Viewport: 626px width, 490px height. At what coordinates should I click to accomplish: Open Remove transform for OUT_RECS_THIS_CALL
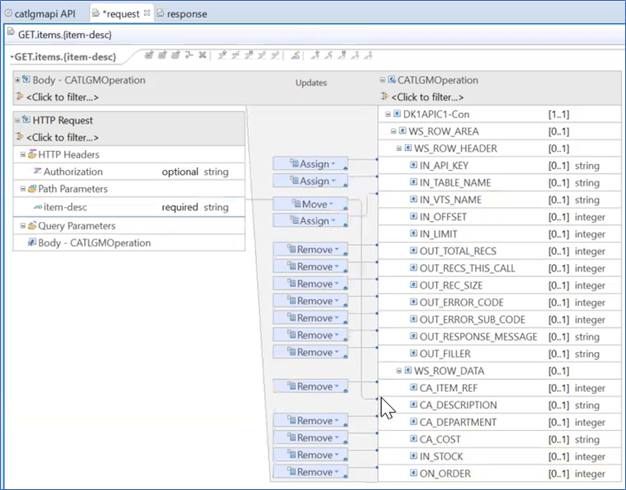310,267
